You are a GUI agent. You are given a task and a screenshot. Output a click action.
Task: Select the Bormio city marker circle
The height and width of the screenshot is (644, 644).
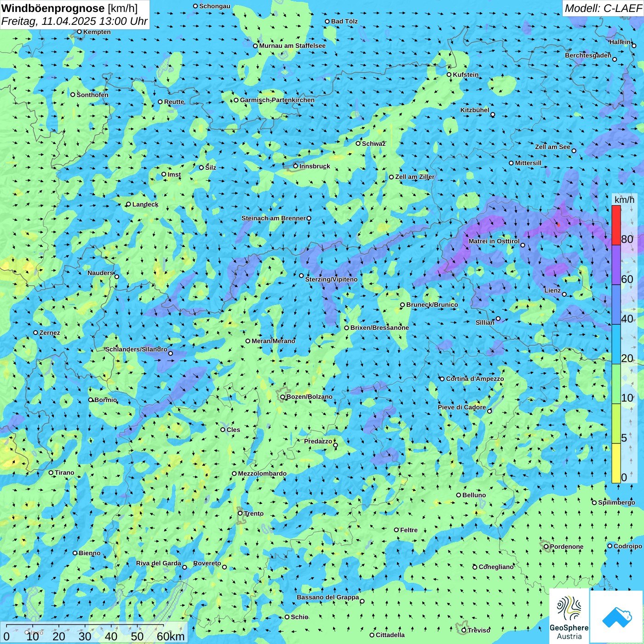pyautogui.click(x=91, y=400)
